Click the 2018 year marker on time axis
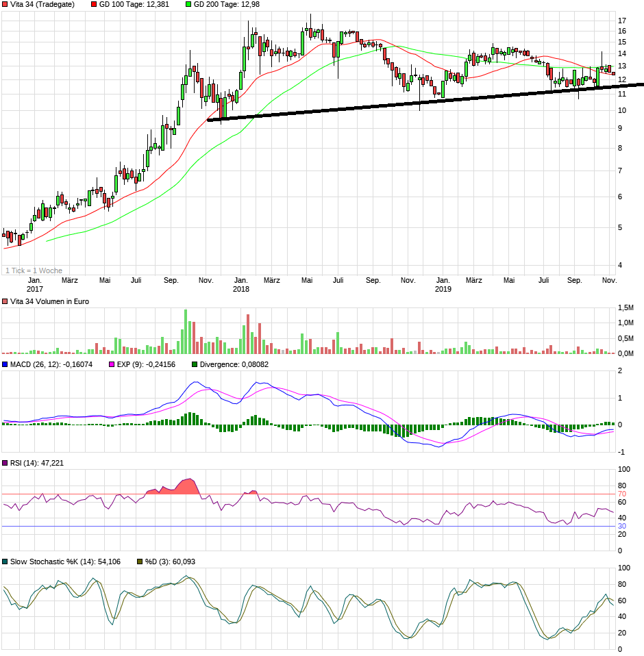This screenshot has width=644, height=656. (240, 289)
